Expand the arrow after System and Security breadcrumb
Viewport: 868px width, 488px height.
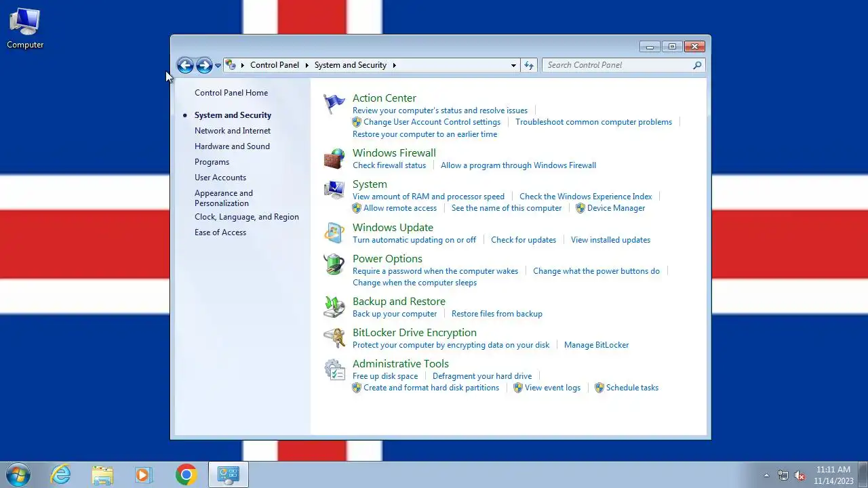point(394,65)
